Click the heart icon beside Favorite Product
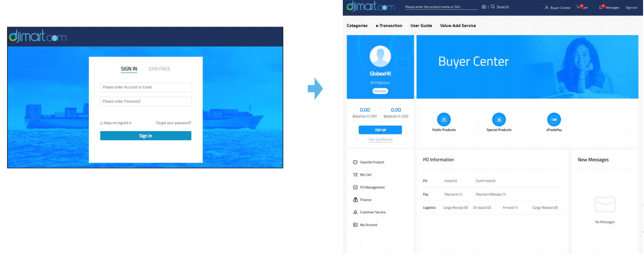644x254 pixels. (x=355, y=162)
